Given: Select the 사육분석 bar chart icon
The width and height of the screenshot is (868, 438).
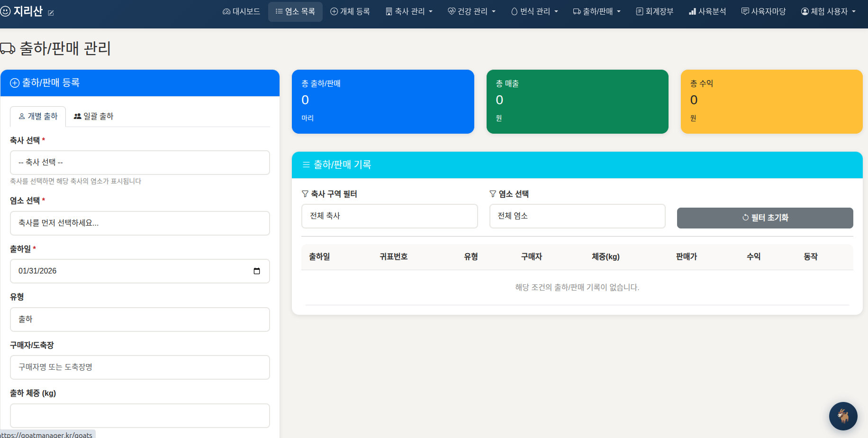Looking at the screenshot, I should 693,11.
